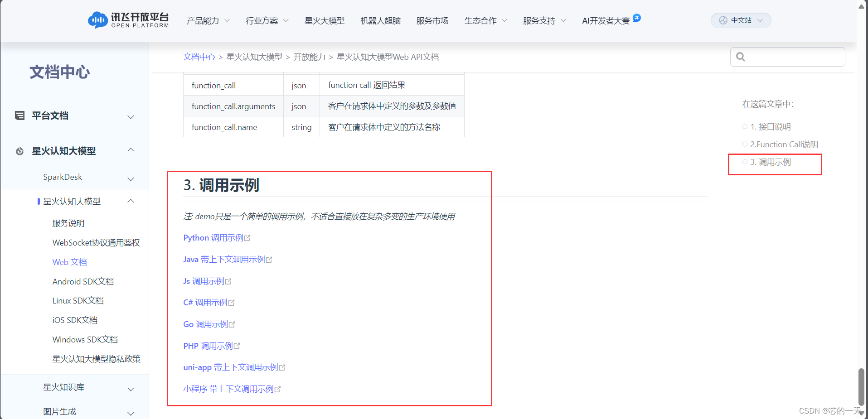The width and height of the screenshot is (868, 419).
Task: Expand the 平台文档 sidebar section
Action: pyautogui.click(x=131, y=117)
